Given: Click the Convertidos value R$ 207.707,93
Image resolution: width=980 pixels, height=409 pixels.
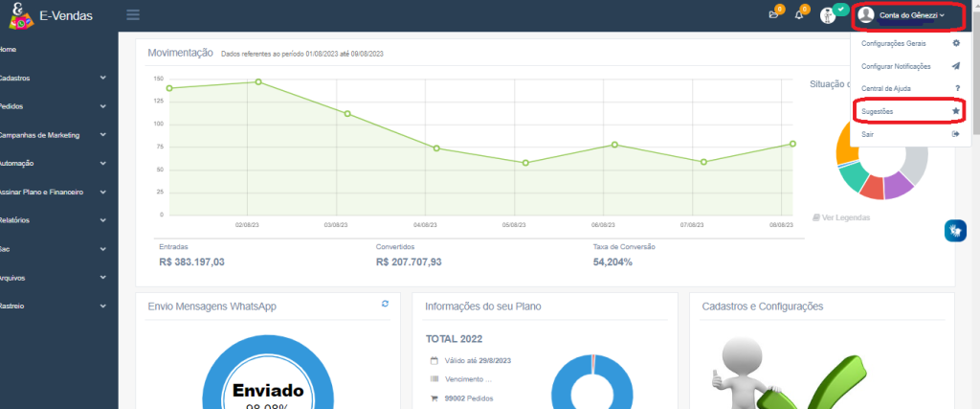Looking at the screenshot, I should pos(409,262).
